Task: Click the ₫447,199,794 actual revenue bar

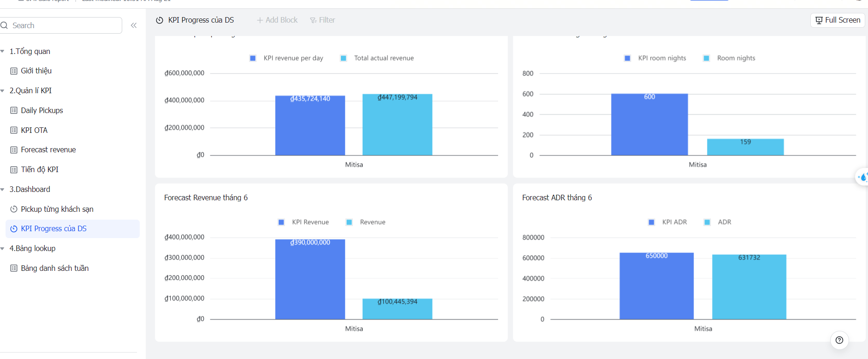Action: 397,125
